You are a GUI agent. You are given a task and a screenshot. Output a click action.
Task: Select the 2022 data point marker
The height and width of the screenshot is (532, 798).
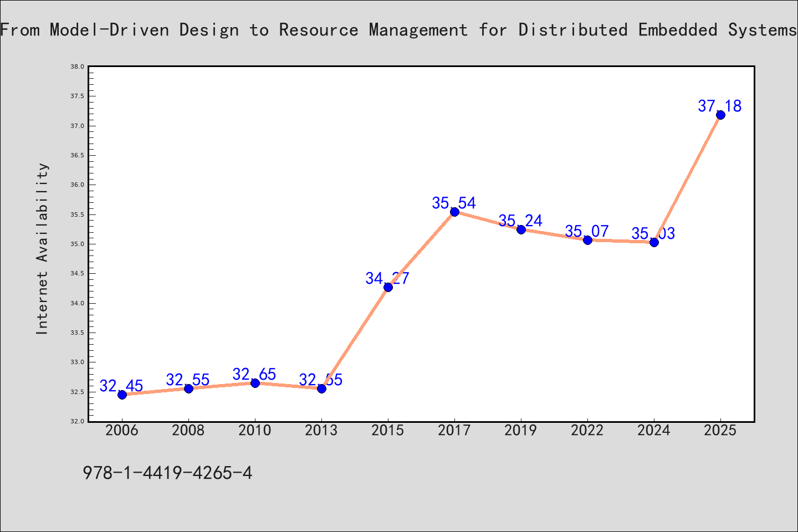[x=587, y=240]
